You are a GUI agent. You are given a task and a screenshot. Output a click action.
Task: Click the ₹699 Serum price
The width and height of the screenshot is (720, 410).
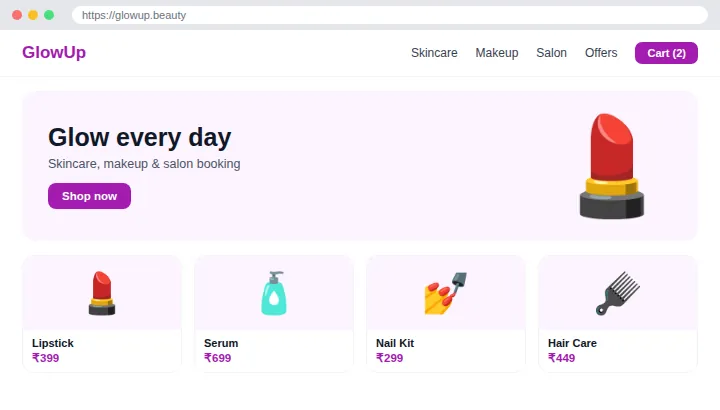[218, 358]
